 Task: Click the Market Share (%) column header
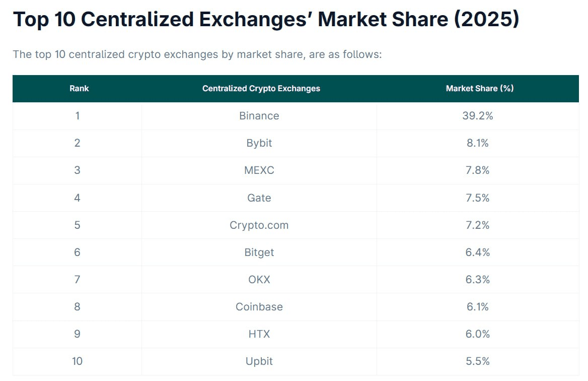click(479, 88)
